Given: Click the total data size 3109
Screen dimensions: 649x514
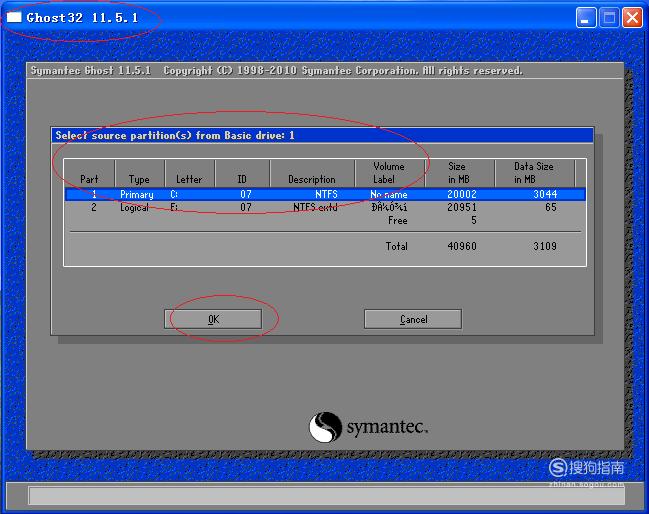Looking at the screenshot, I should (545, 246).
